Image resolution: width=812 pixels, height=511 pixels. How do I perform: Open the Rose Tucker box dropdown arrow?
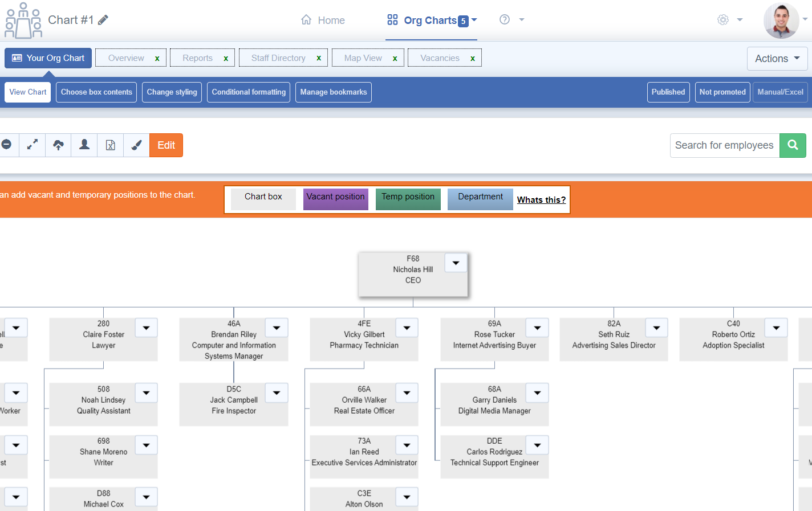click(537, 328)
